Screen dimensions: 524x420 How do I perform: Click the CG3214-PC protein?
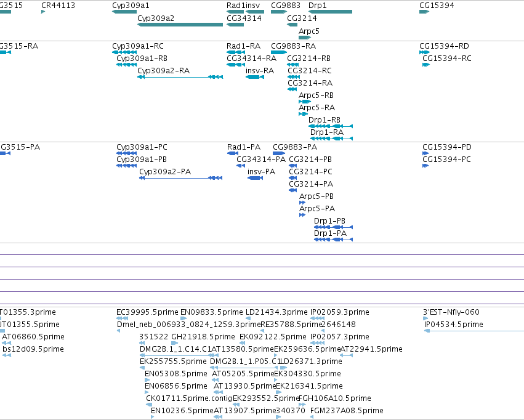coord(292,178)
